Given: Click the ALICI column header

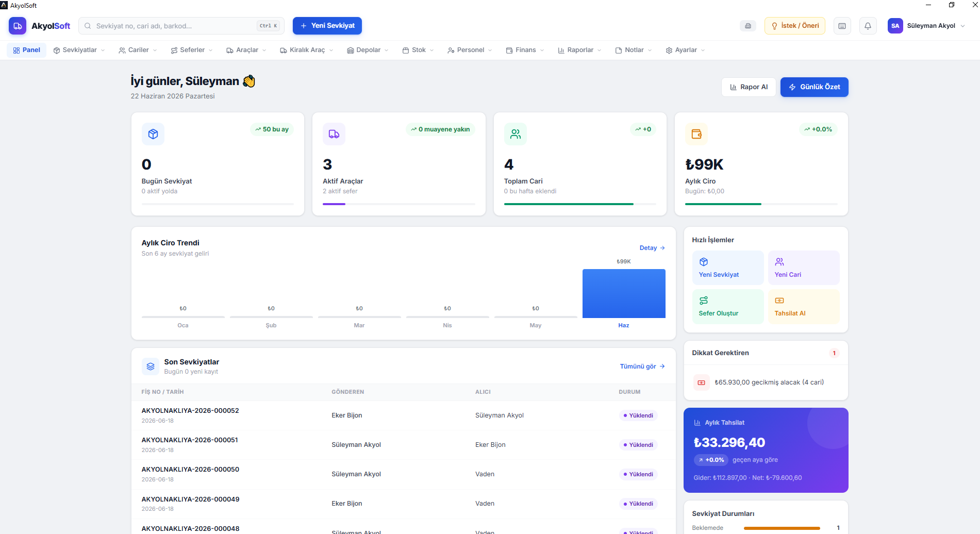Looking at the screenshot, I should [x=483, y=392].
